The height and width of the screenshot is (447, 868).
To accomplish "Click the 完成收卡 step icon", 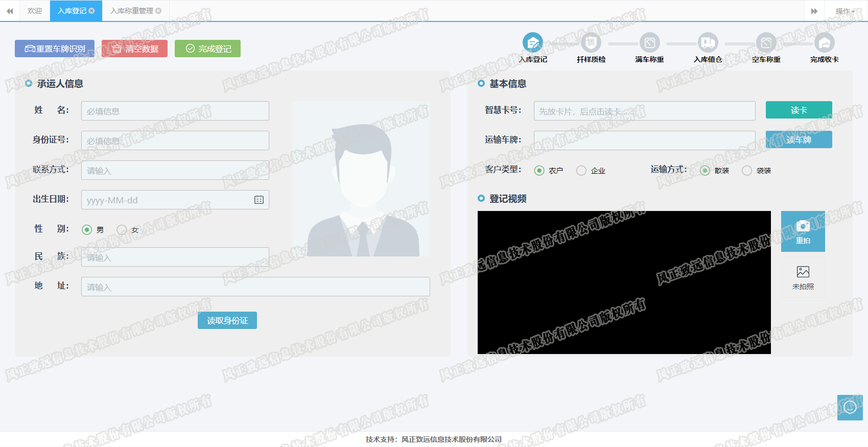I will pyautogui.click(x=824, y=43).
